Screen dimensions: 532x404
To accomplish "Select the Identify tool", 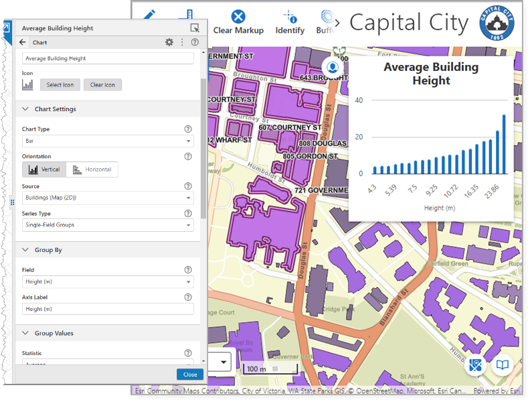I will coord(290,22).
